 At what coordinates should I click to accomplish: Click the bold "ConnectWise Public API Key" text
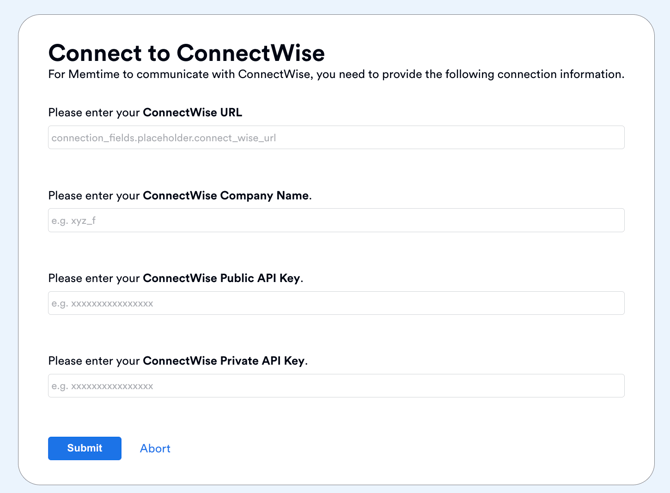click(x=221, y=278)
